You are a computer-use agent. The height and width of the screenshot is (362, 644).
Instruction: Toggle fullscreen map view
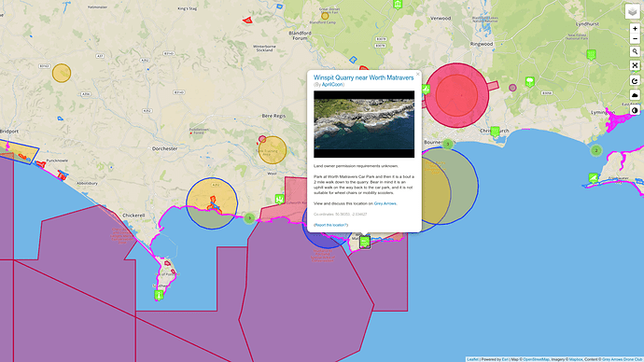[x=635, y=65]
